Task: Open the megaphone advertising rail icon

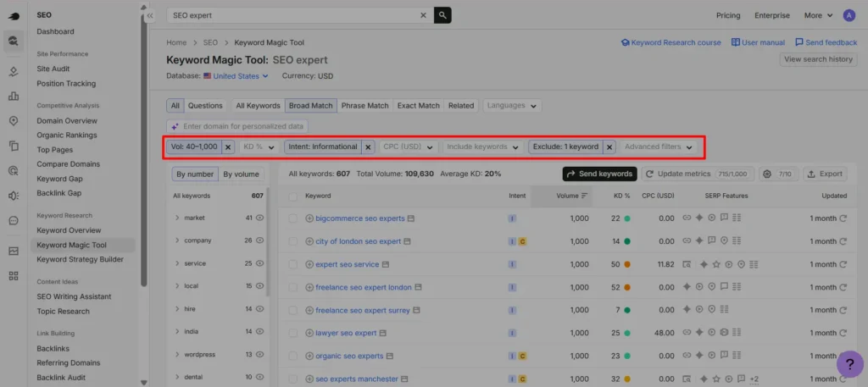Action: [x=14, y=196]
